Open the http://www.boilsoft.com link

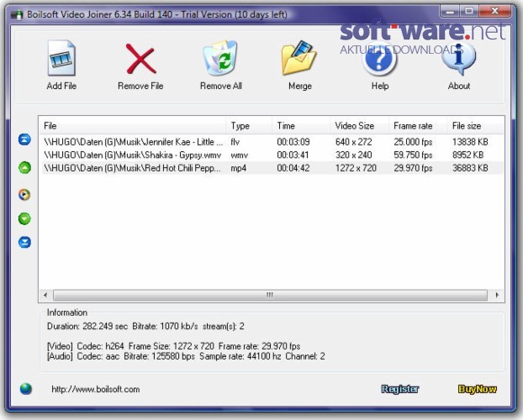pos(95,389)
